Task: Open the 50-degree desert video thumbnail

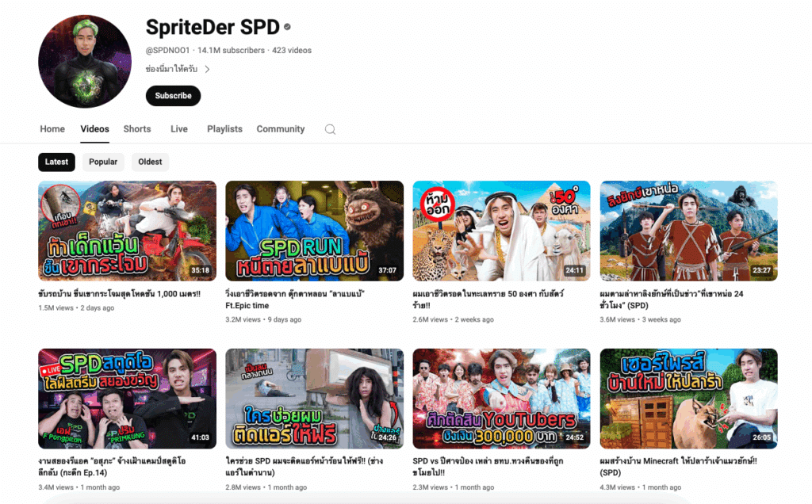Action: click(501, 231)
